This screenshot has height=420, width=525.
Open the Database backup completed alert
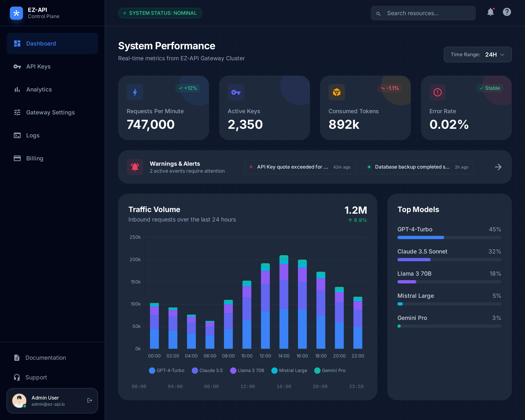tap(418, 167)
